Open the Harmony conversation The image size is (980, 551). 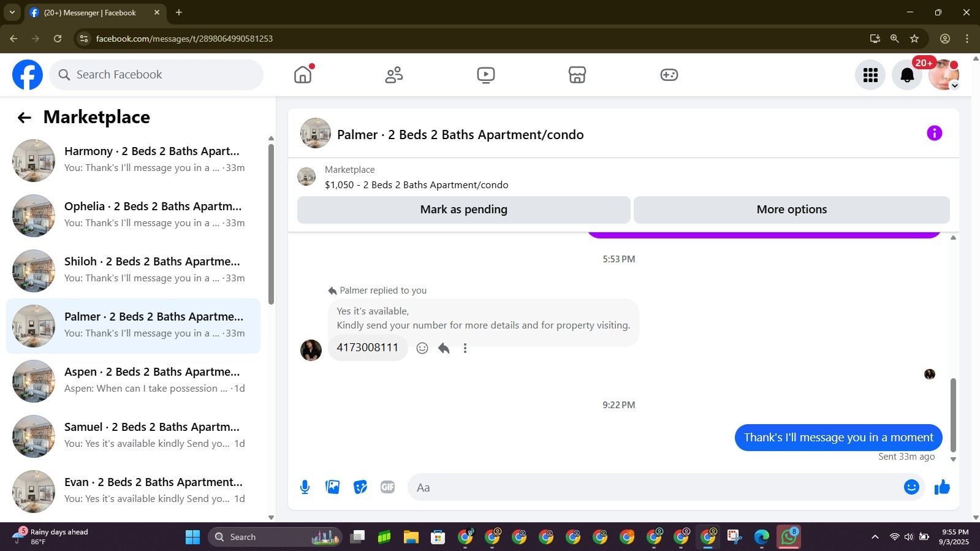tap(133, 161)
